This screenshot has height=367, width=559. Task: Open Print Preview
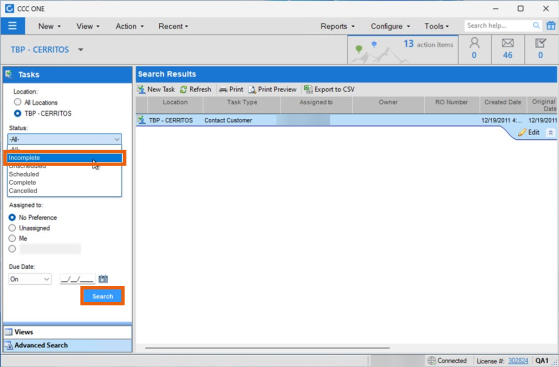273,90
